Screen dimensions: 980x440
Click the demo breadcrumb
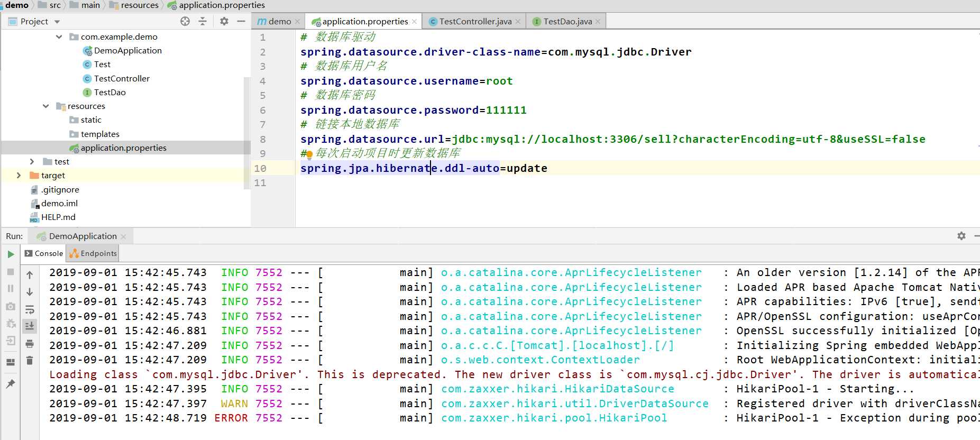coord(17,5)
